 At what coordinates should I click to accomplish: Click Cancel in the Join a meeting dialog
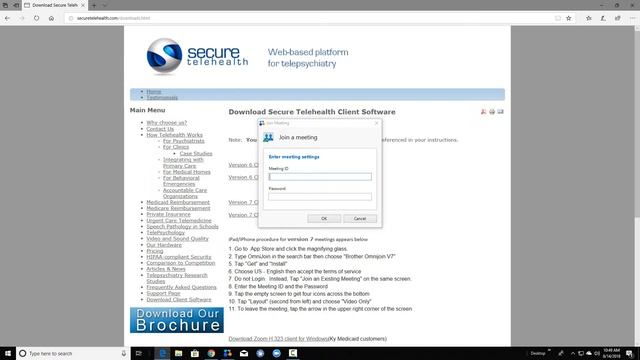(x=360, y=219)
